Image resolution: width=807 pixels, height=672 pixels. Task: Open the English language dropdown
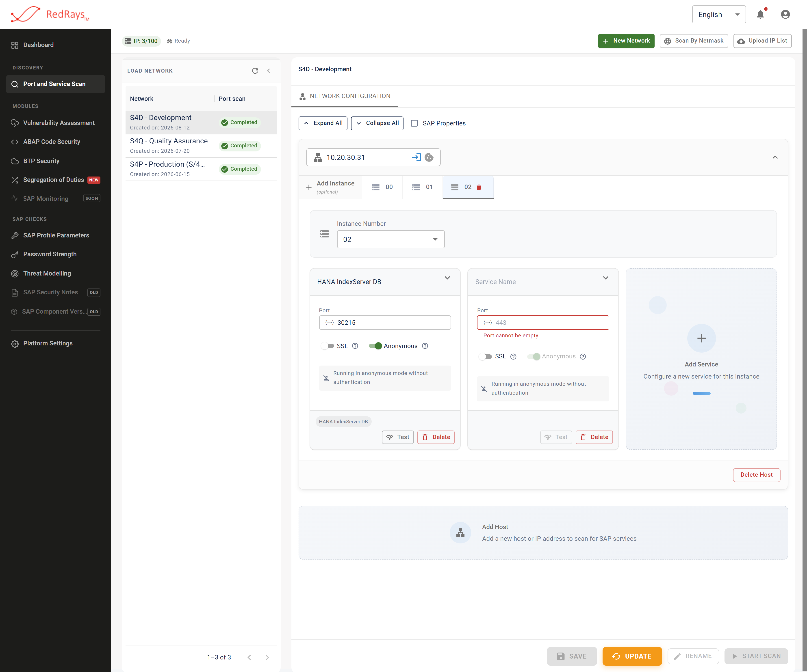tap(719, 15)
